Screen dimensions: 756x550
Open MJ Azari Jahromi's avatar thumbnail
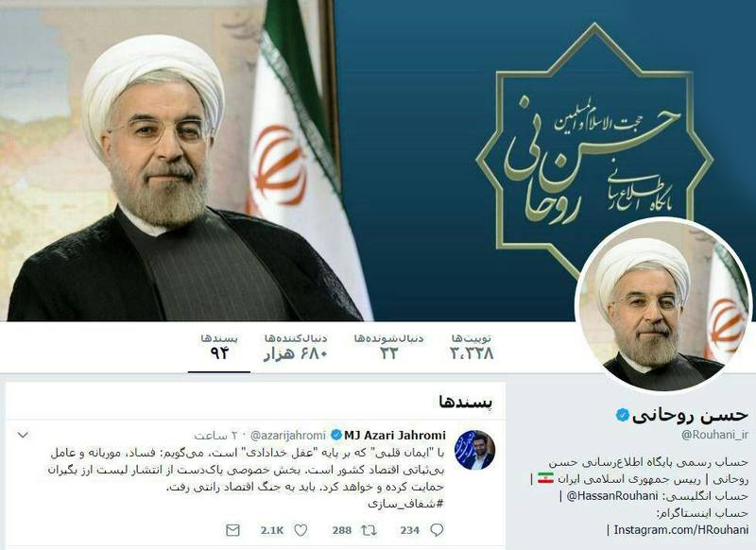(474, 450)
